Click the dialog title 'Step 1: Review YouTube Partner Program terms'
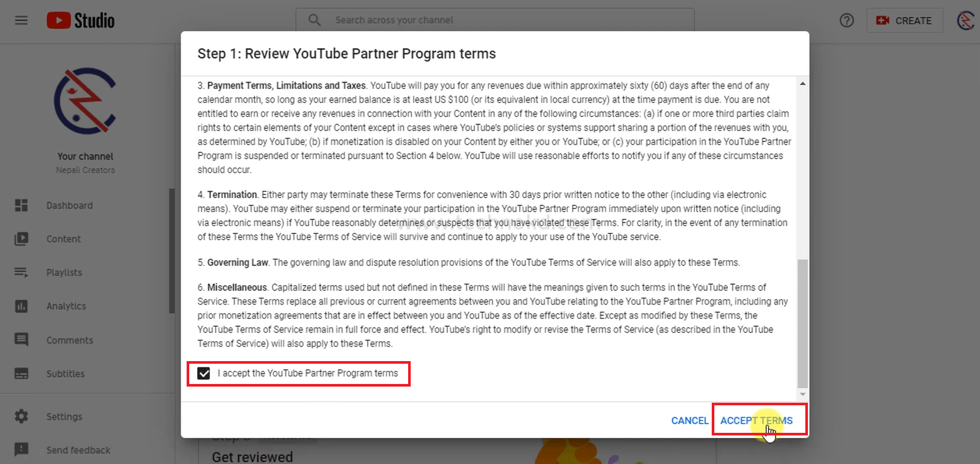This screenshot has width=980, height=464. (x=347, y=54)
